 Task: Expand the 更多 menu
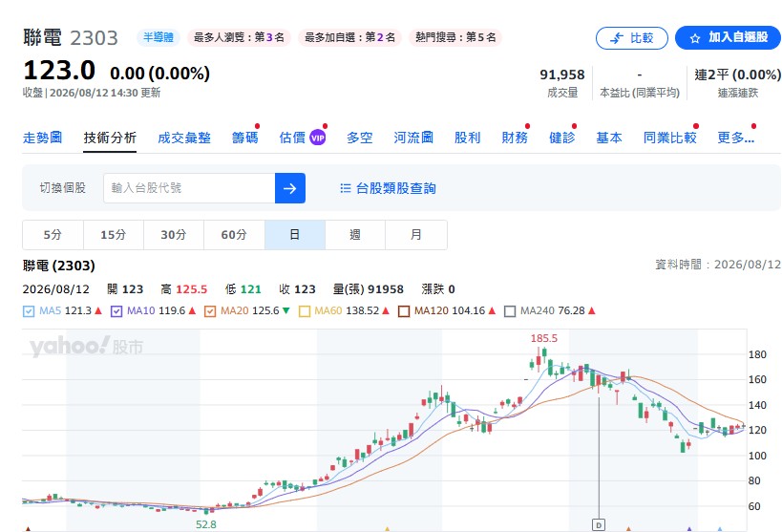735,138
